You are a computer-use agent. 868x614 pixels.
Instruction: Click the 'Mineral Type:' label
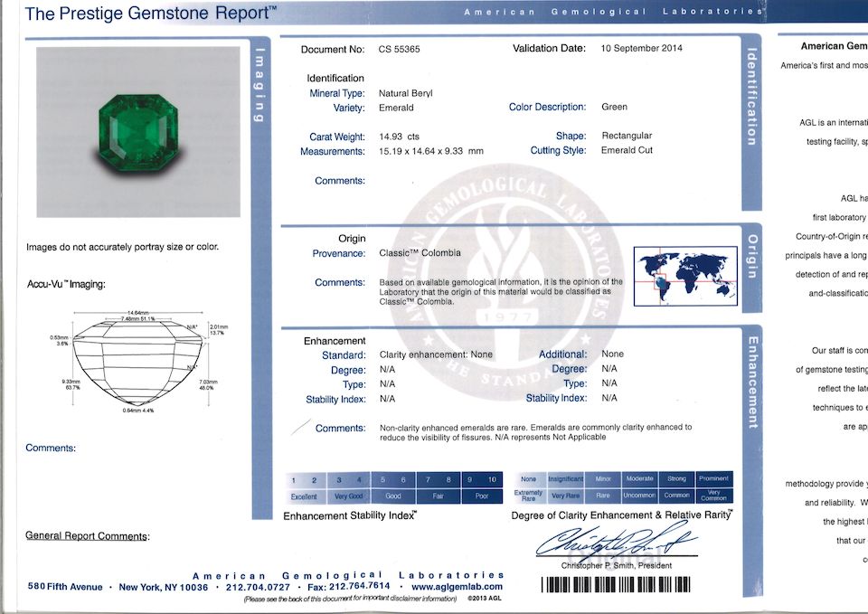(x=337, y=93)
